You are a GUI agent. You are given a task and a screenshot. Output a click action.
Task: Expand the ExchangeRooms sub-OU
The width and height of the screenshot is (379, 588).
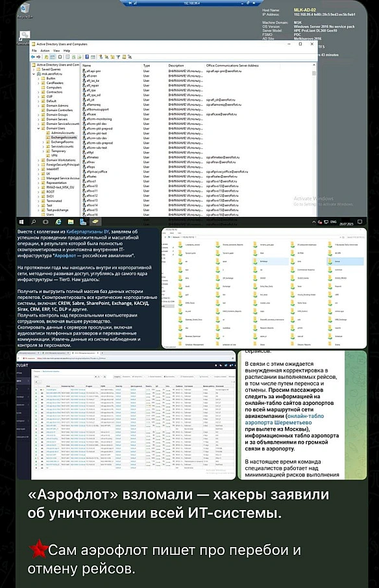click(43, 142)
